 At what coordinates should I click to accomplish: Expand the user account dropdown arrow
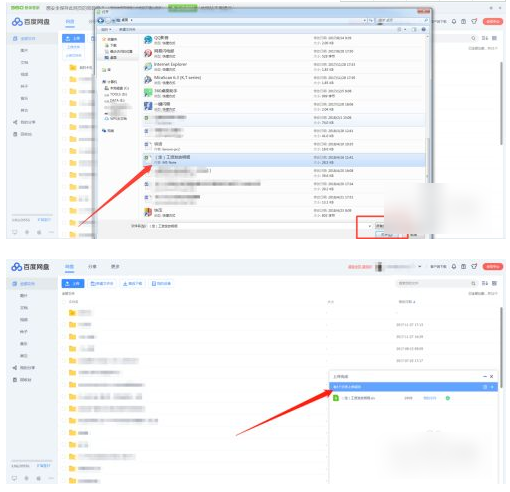420,266
